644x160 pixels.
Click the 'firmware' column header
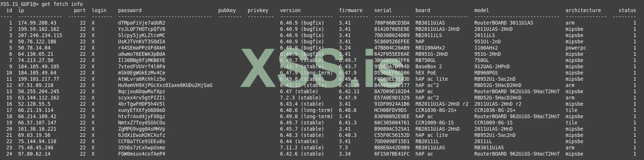(x=350, y=10)
